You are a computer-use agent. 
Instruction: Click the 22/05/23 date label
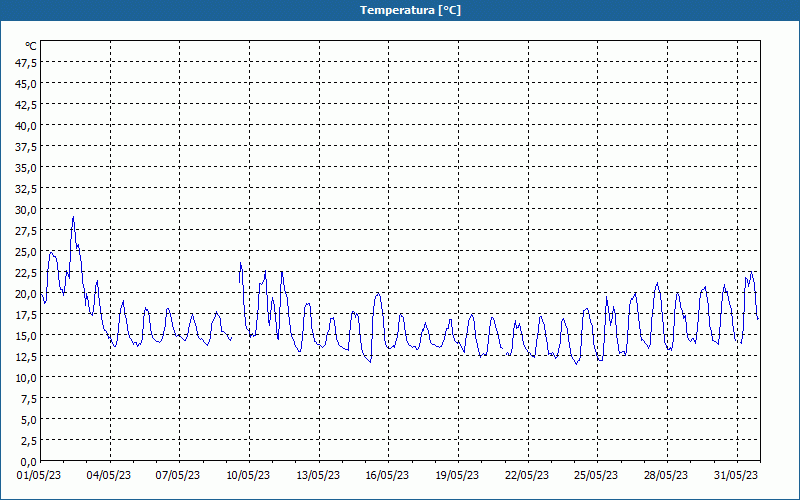point(527,476)
